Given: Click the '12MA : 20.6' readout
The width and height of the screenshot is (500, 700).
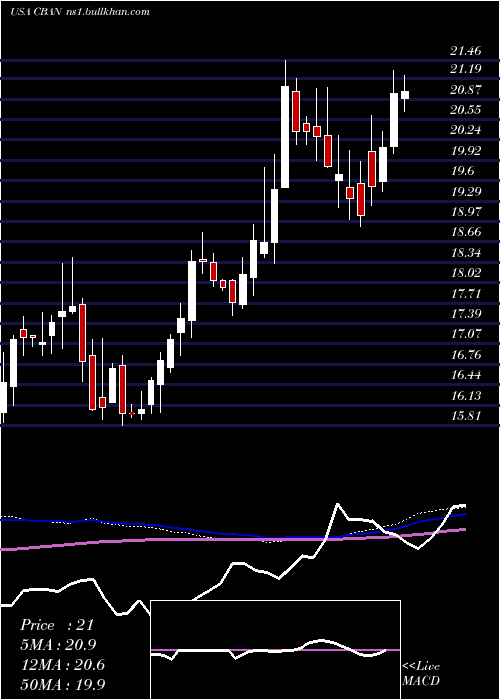Looking at the screenshot, I should point(62,665).
